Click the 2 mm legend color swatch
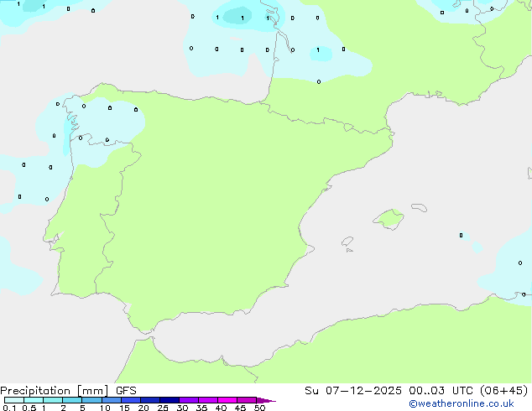 pyautogui.click(x=72, y=400)
